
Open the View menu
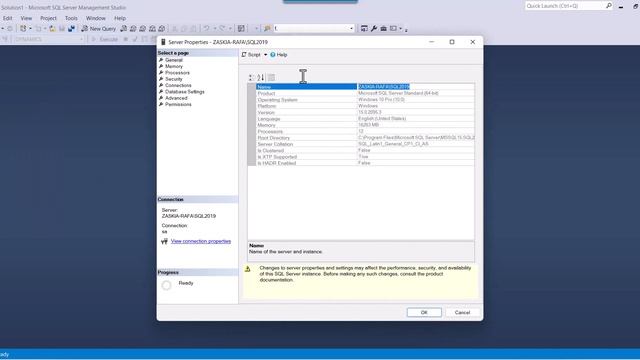tap(26, 18)
